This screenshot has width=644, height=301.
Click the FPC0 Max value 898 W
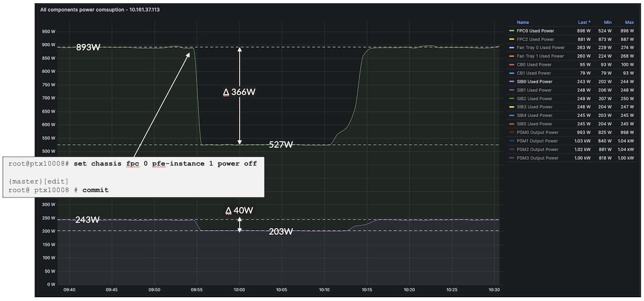pyautogui.click(x=628, y=31)
